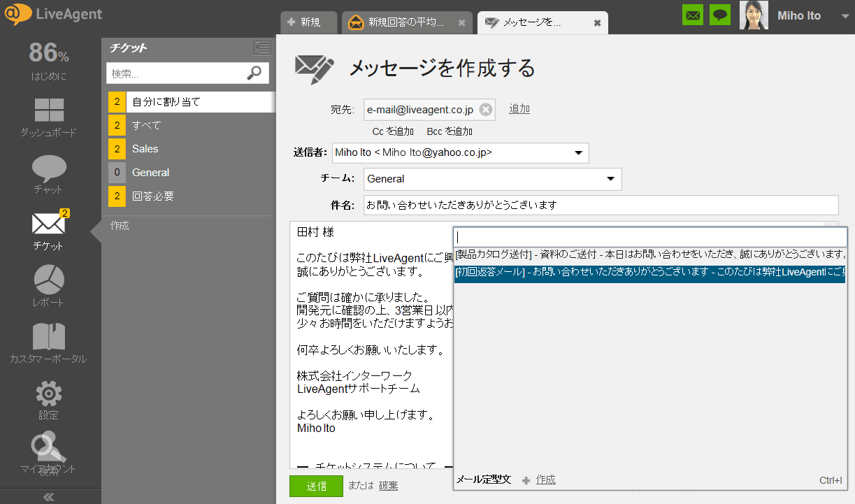Screen dimensions: 855x504
Task: Click the subject (件名) input field
Action: [x=601, y=205]
